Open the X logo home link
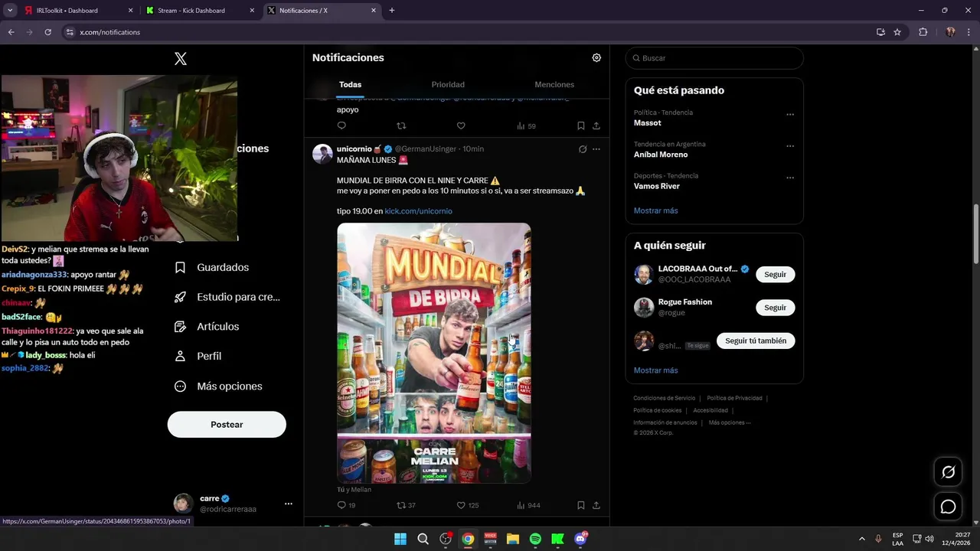The width and height of the screenshot is (980, 551). pos(181,59)
